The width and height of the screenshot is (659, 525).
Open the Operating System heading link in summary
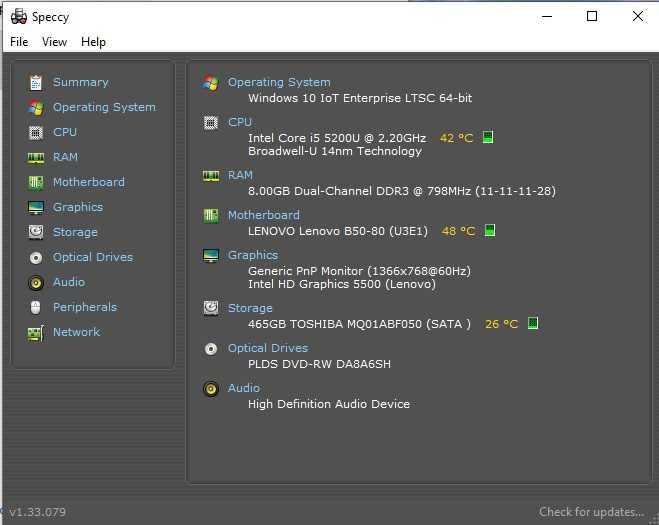click(x=279, y=82)
